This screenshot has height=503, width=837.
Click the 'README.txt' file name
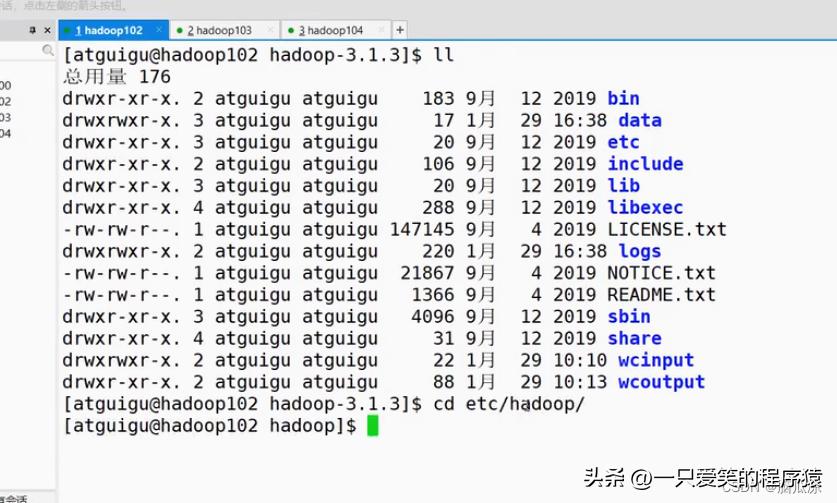[x=662, y=295]
